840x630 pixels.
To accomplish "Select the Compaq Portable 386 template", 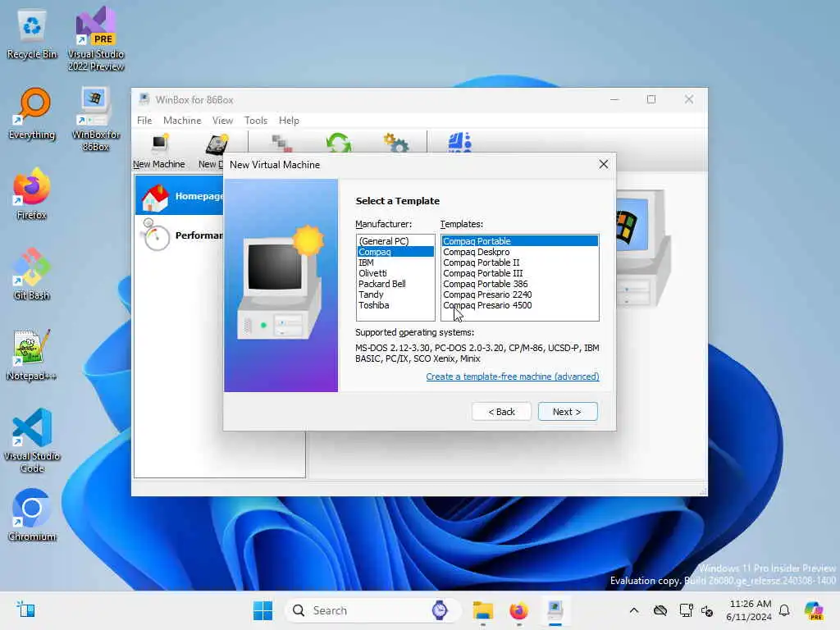I will pos(519,284).
